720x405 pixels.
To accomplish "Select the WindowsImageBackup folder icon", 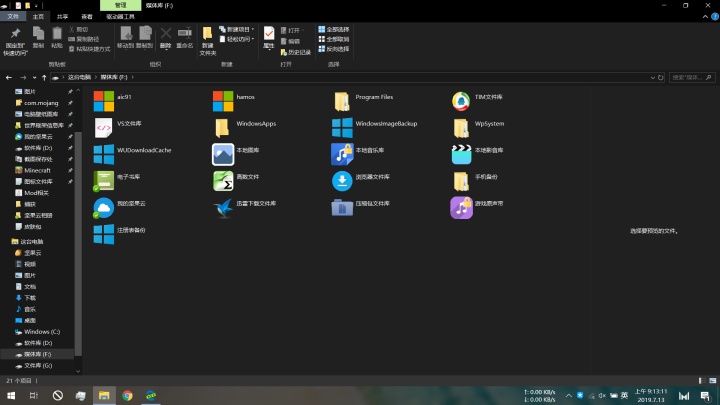I will tap(342, 128).
